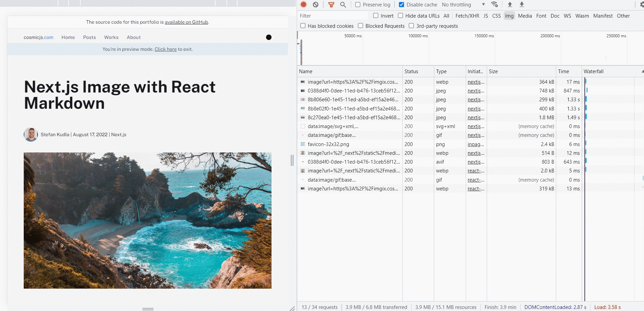Open network conditions wifi icon
644x311 pixels.
(x=495, y=4)
